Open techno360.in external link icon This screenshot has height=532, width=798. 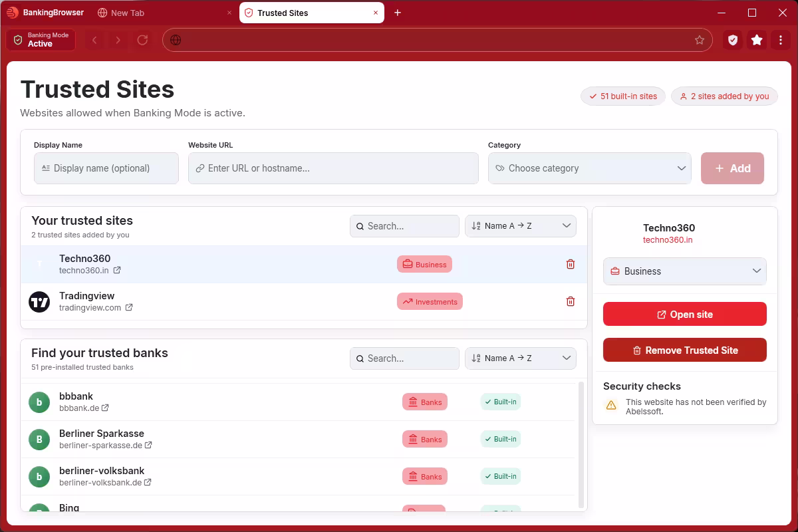pos(117,271)
